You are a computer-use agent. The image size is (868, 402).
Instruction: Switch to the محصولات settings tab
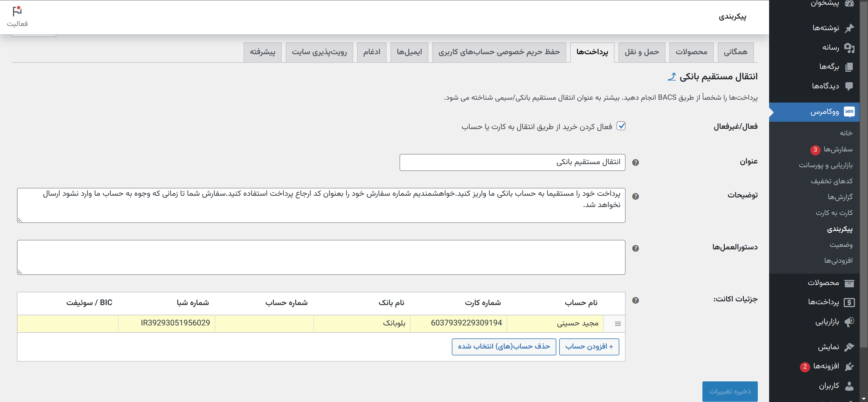691,52
